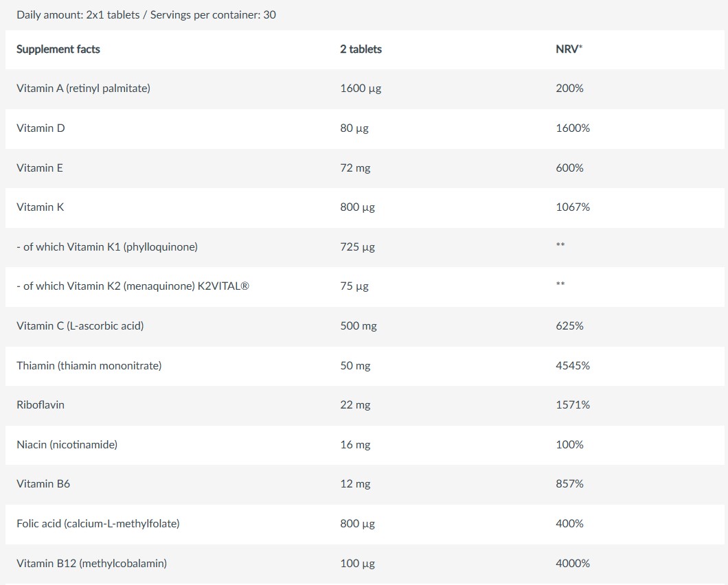Click the Supplement facts column header
The height and width of the screenshot is (585, 728).
(x=58, y=49)
